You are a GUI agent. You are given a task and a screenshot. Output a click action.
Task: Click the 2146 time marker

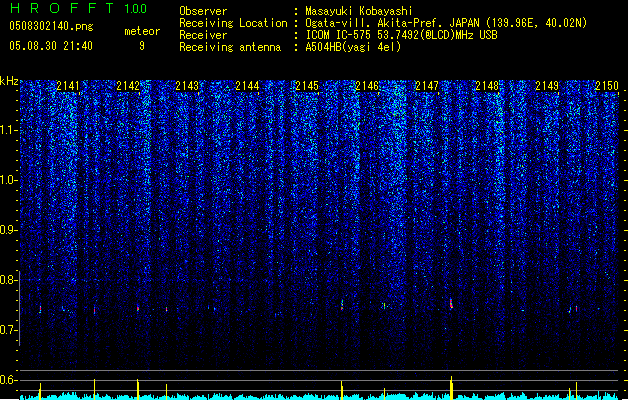click(367, 86)
